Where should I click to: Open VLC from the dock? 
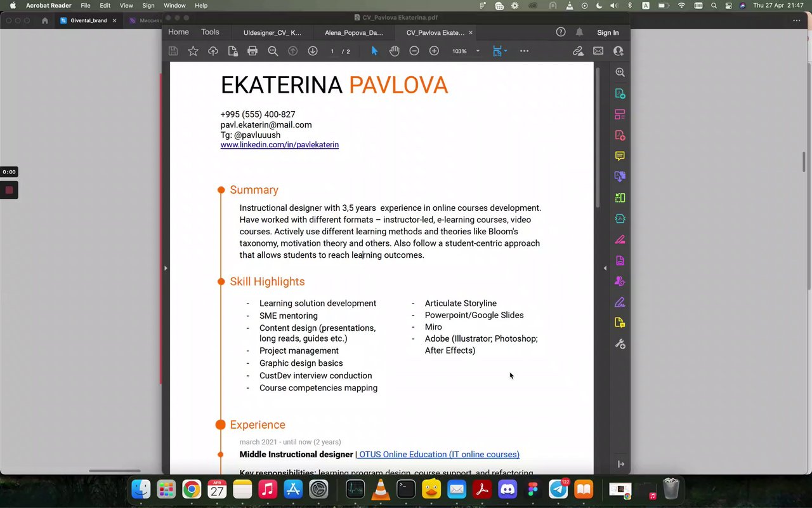tap(381, 489)
